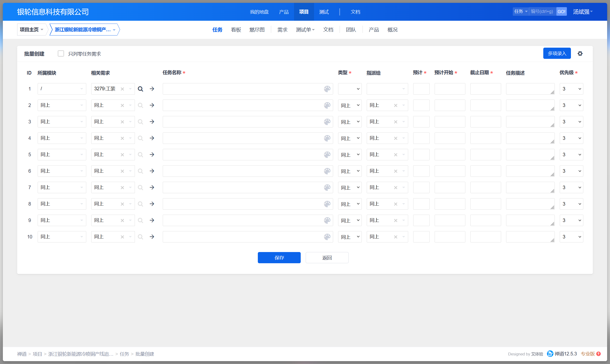Viewport: 610px width, 364px height.
Task: Clear the 指派给 value in row 2
Action: pos(396,106)
